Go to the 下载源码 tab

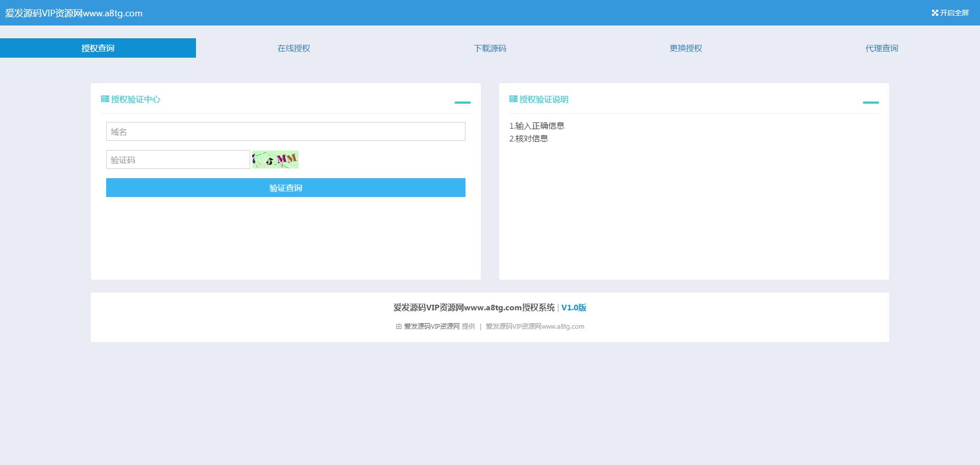489,48
